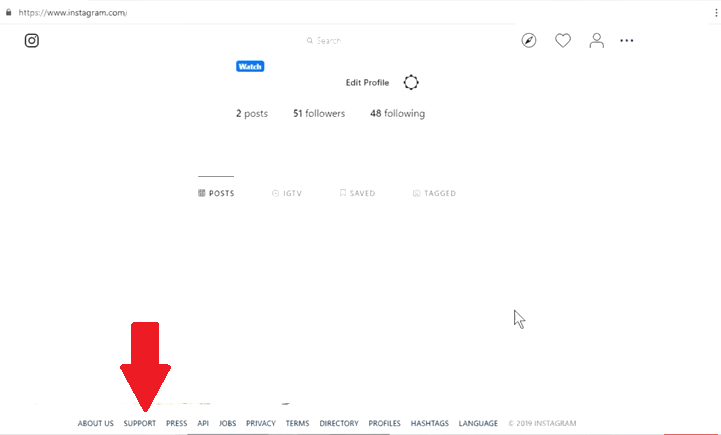Click the Instagram logo icon
This screenshot has height=435, width=721.
[x=32, y=40]
